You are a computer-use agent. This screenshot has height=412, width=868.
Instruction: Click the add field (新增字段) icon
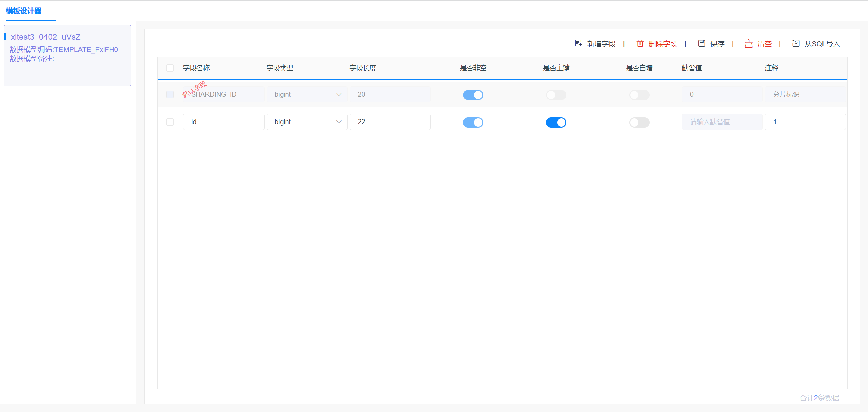point(578,43)
